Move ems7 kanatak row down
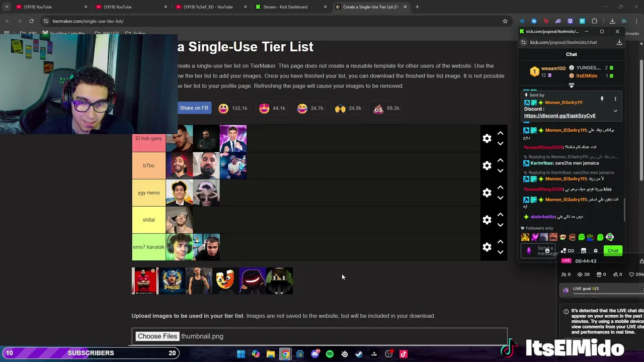644x362 pixels. coord(500,252)
